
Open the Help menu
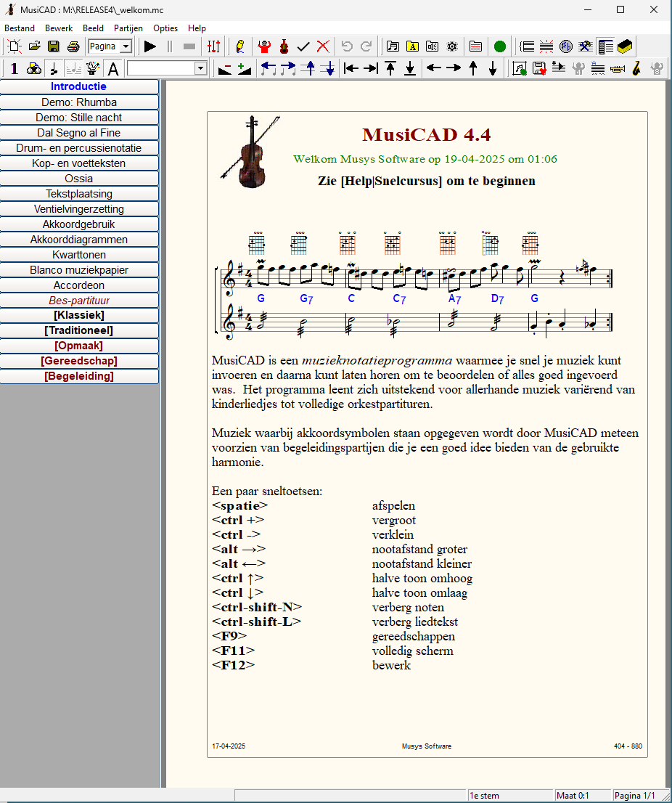coord(197,28)
